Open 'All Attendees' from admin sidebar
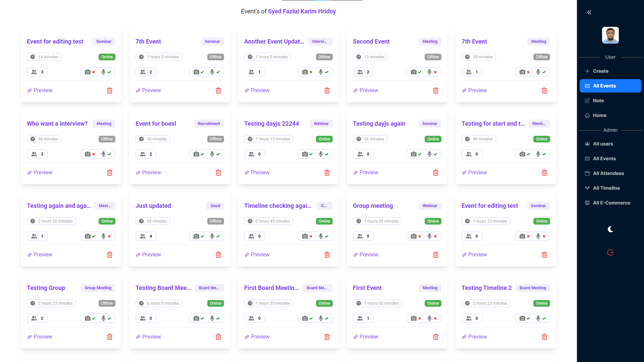 click(608, 173)
